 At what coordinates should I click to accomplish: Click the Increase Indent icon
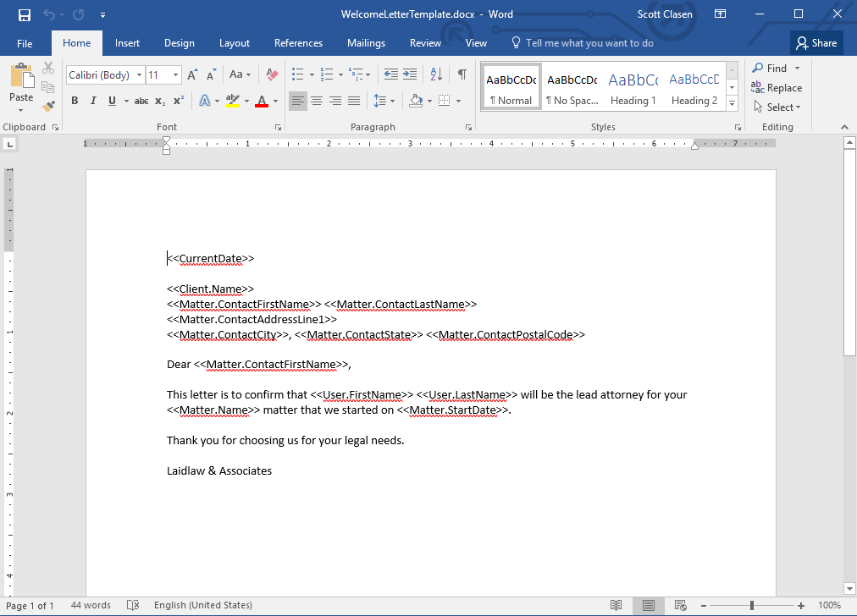pyautogui.click(x=410, y=74)
